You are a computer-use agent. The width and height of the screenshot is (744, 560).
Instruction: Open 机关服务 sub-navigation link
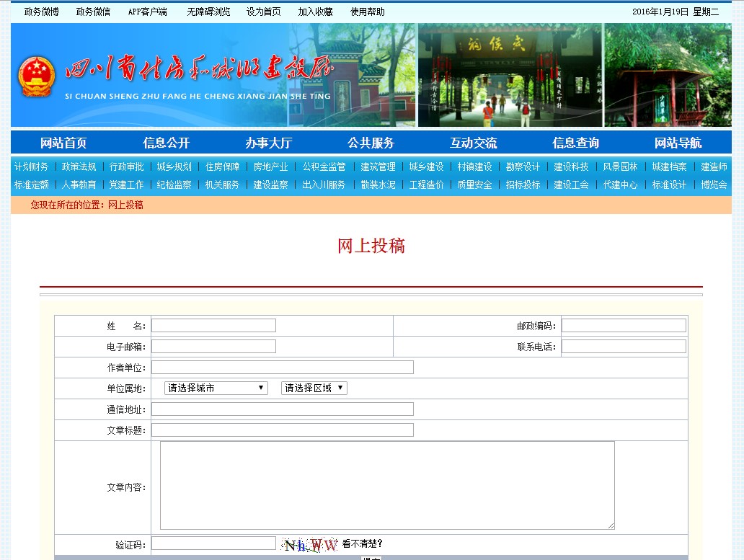tap(222, 185)
